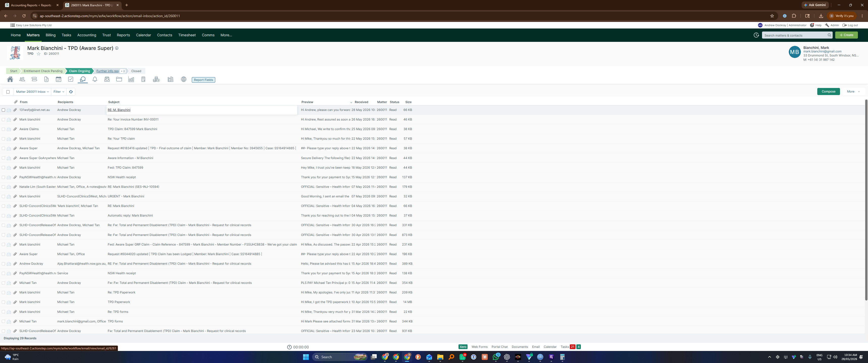This screenshot has width=868, height=363.
Task: Click the green Create button
Action: point(846,35)
